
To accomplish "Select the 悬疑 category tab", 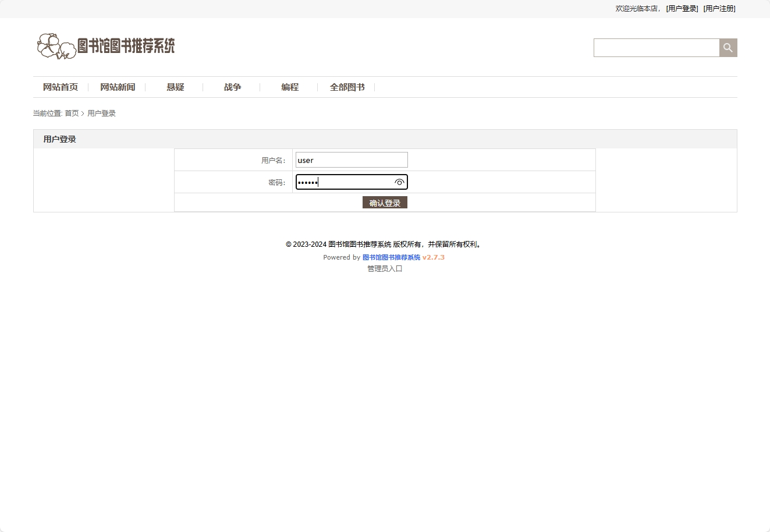I will [175, 87].
